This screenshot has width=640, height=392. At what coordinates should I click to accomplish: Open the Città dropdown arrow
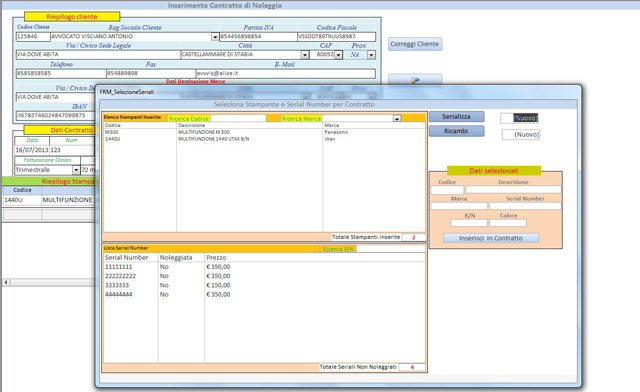coord(305,55)
